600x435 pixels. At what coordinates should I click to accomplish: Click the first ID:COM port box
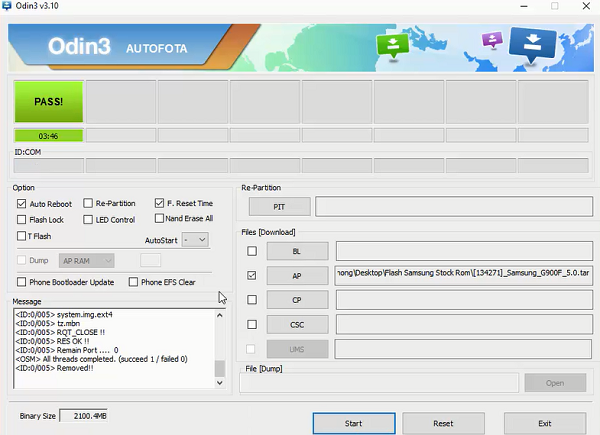click(49, 166)
